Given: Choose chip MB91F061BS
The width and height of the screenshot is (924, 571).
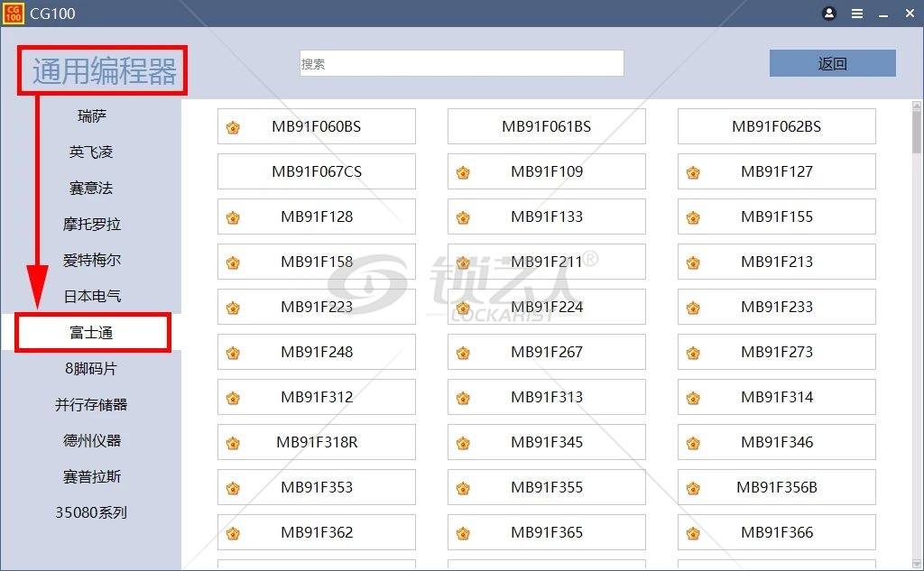Looking at the screenshot, I should tap(546, 126).
